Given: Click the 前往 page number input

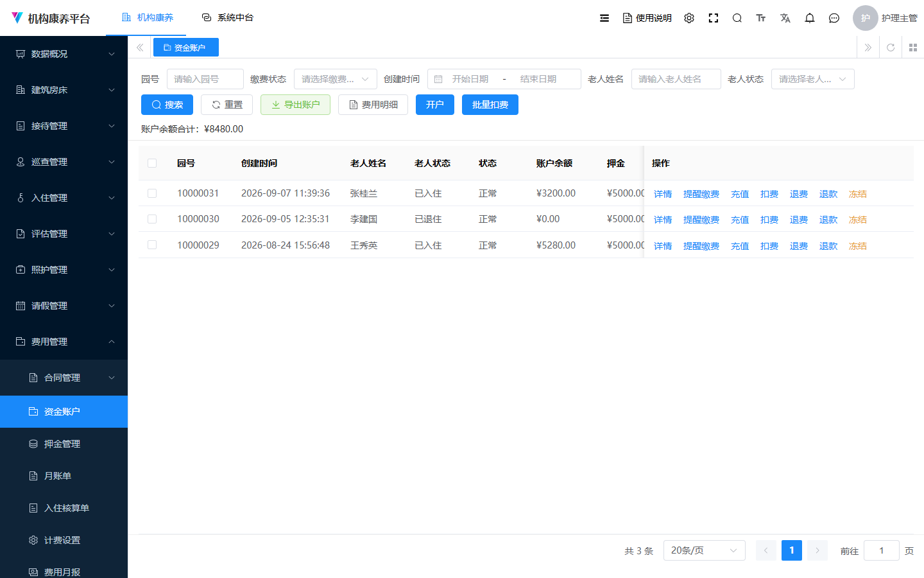Looking at the screenshot, I should [882, 550].
